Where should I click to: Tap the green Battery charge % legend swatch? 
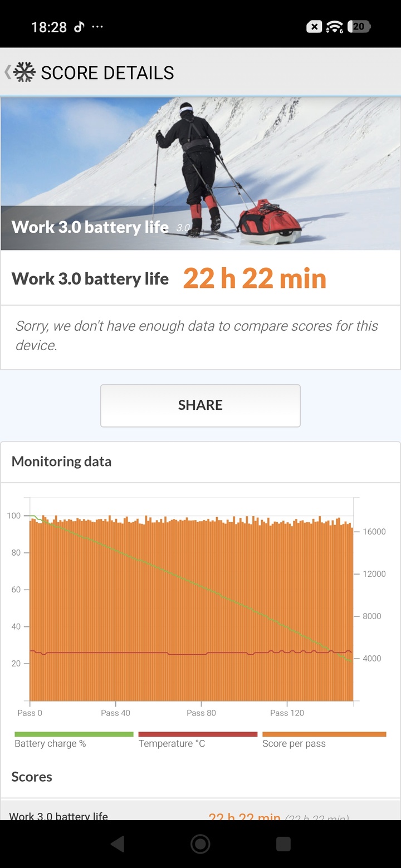coord(74,734)
